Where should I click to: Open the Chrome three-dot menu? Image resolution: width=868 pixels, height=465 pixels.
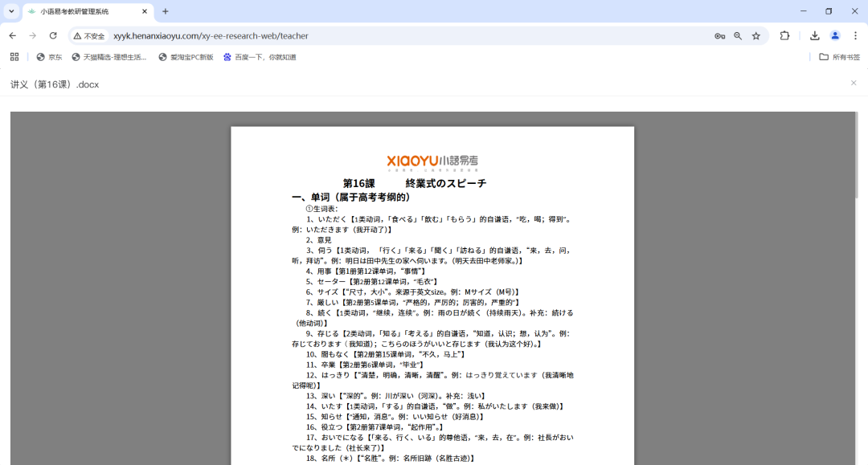pos(855,36)
